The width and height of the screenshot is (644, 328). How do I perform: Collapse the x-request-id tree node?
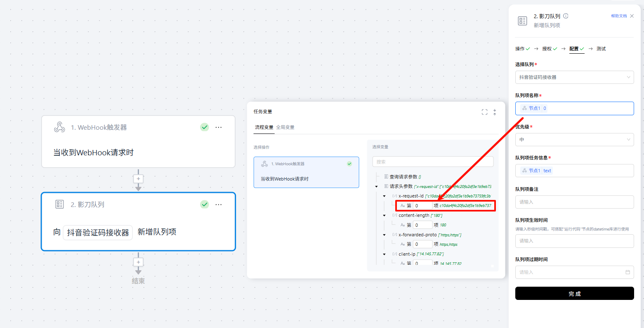[x=385, y=196]
